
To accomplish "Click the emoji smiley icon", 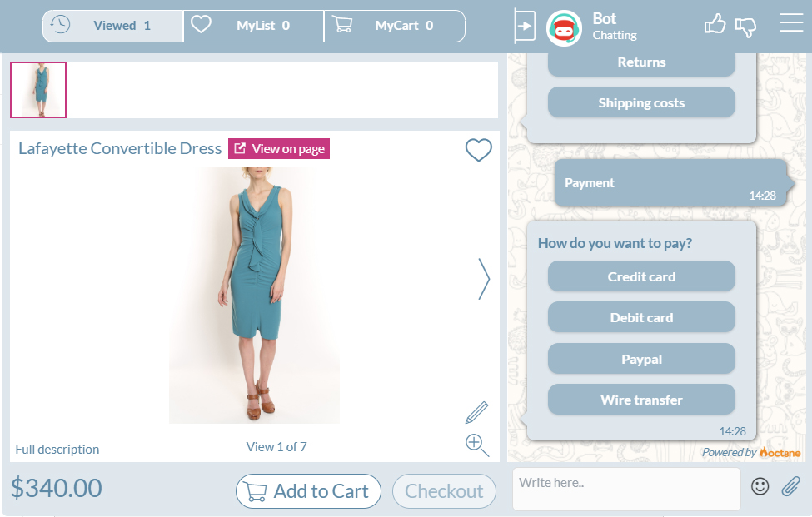I will coord(760,486).
